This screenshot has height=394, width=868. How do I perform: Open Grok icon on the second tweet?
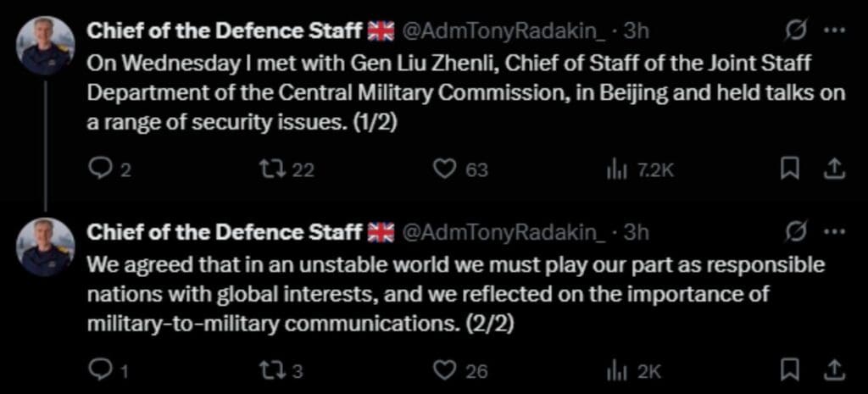794,231
